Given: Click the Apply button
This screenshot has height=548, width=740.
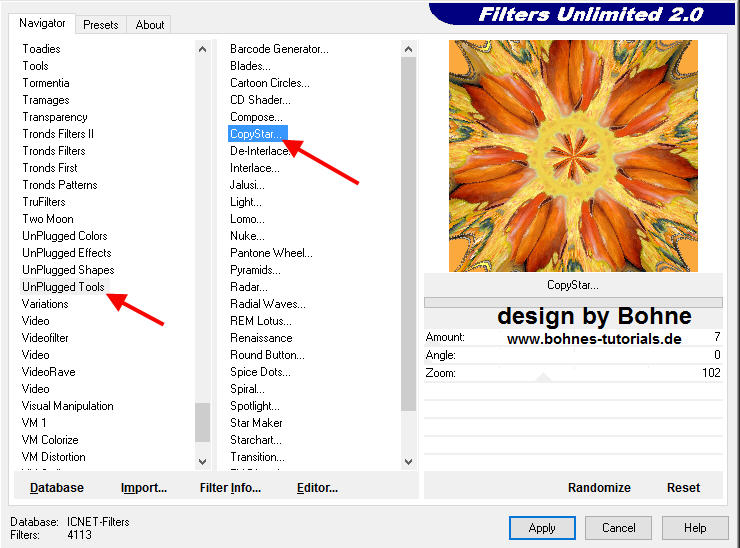Looking at the screenshot, I should coord(542,528).
